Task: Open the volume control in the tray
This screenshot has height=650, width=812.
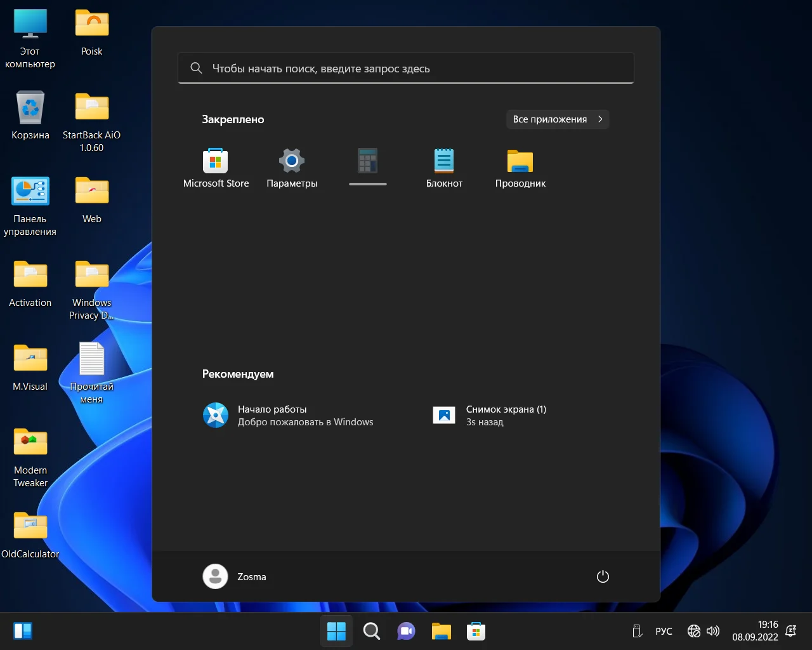Action: [713, 631]
